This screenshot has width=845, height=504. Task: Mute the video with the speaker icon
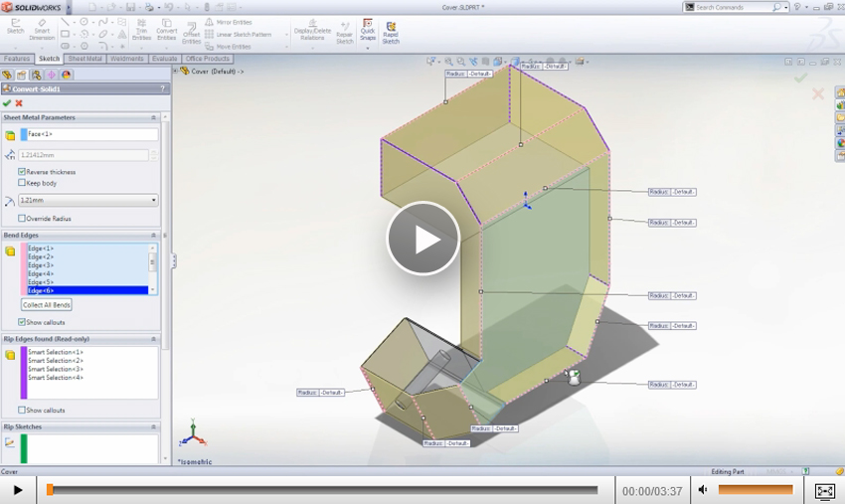point(702,490)
